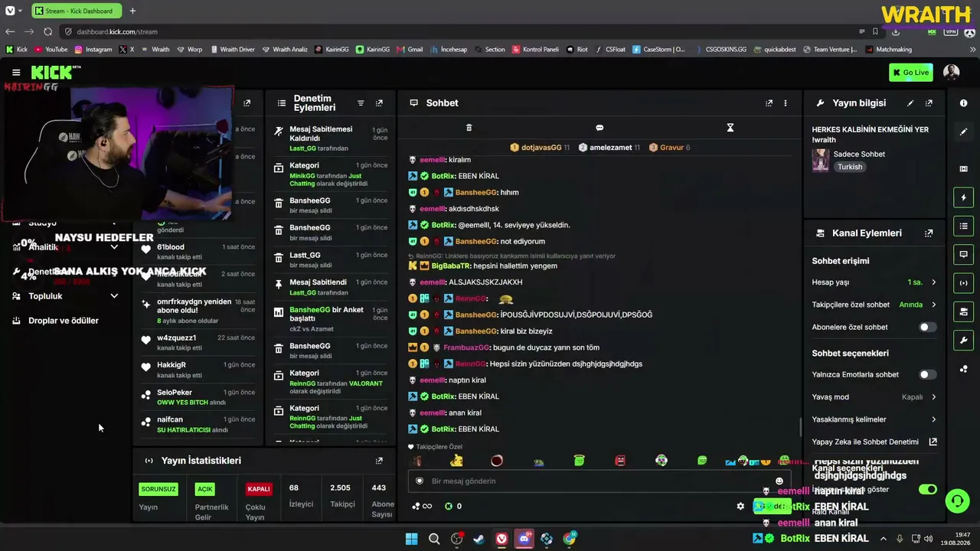Open chat settings gear icon

pos(740,506)
